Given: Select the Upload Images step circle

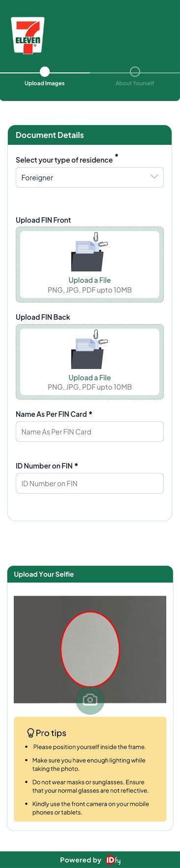Looking at the screenshot, I should [x=45, y=72].
